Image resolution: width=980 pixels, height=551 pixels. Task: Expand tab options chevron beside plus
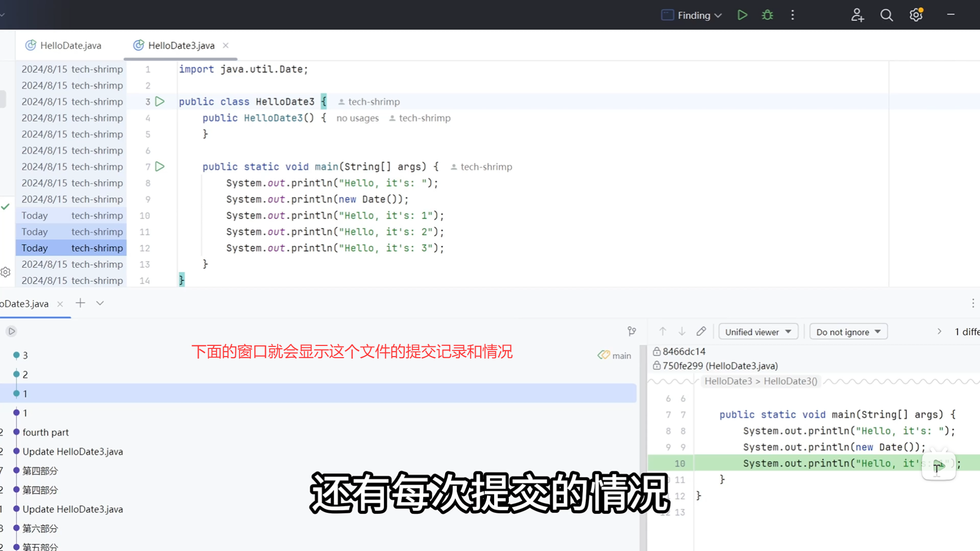[x=100, y=304]
